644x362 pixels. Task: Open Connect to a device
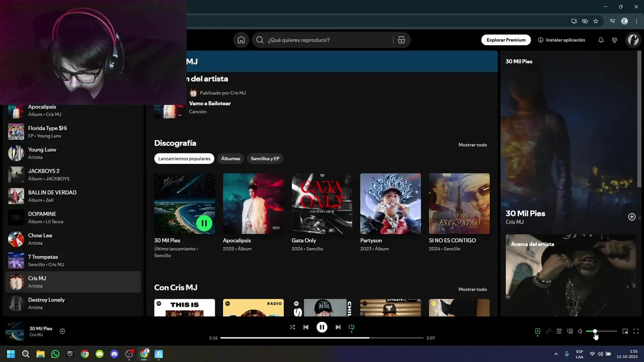pyautogui.click(x=570, y=331)
